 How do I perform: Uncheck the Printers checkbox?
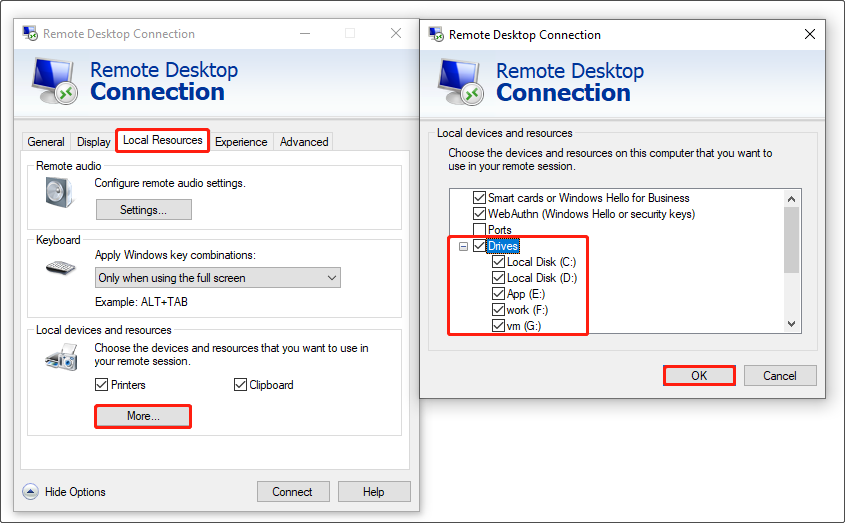click(101, 385)
